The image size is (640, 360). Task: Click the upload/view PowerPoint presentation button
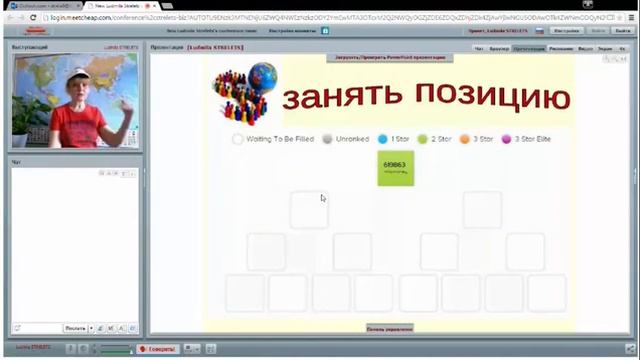[390, 58]
